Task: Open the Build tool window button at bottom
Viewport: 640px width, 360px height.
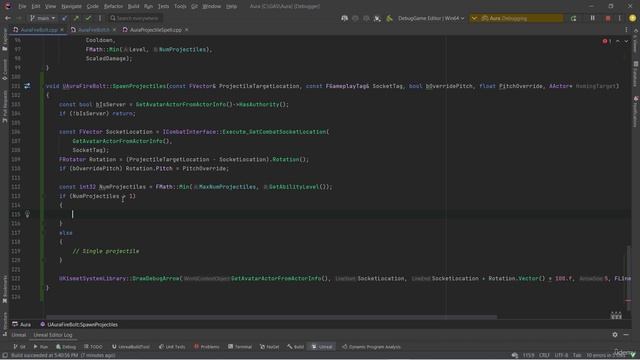Action: pos(296,347)
